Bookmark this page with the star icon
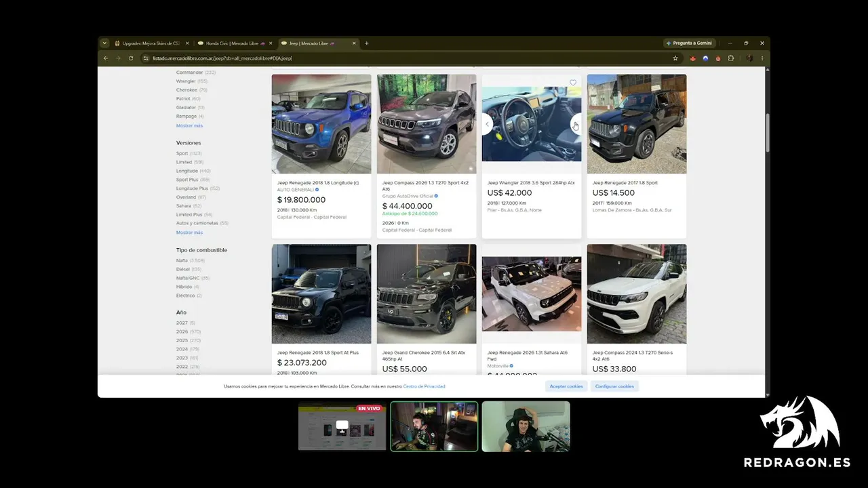 pos(675,58)
